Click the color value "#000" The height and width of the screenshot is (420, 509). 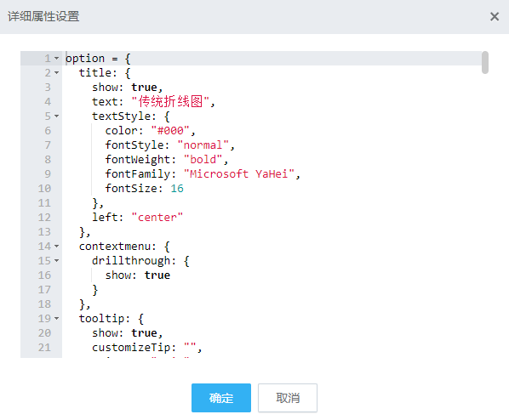(170, 131)
